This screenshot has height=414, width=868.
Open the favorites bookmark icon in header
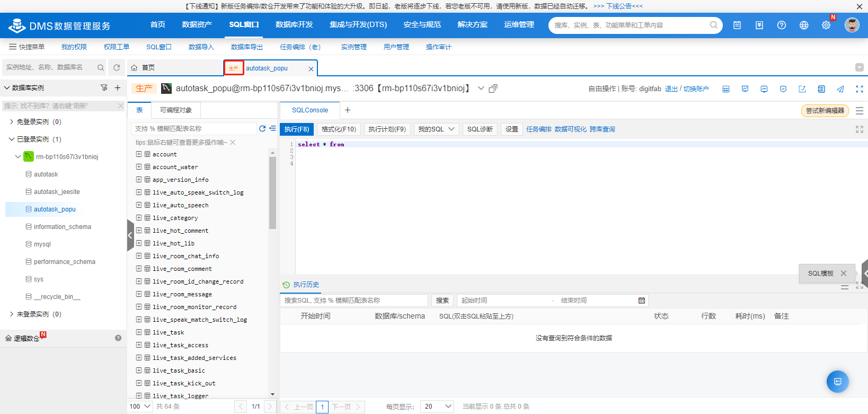(759, 25)
